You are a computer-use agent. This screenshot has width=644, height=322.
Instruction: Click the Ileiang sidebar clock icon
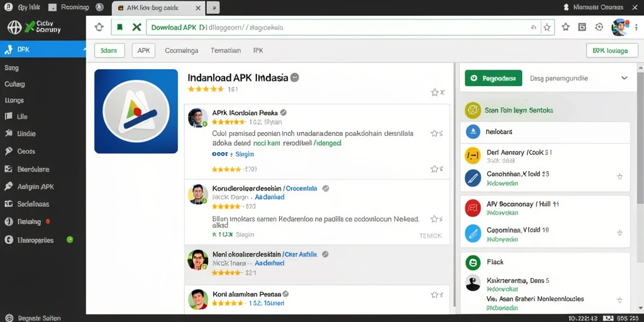point(8,221)
